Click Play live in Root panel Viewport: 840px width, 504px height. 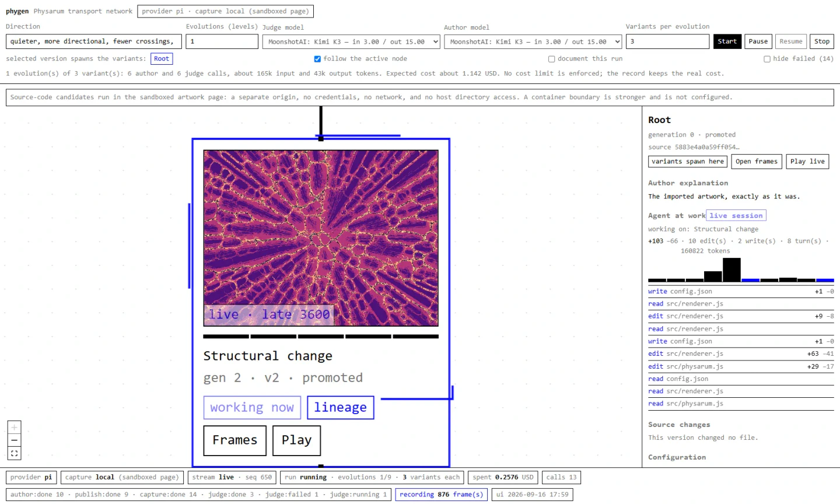[x=807, y=162]
